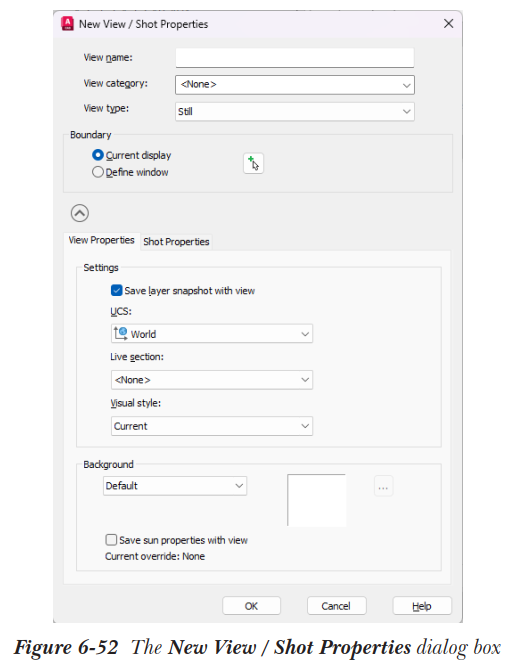The width and height of the screenshot is (505, 668).
Task: Switch to the Shot Properties tab
Action: pos(176,242)
